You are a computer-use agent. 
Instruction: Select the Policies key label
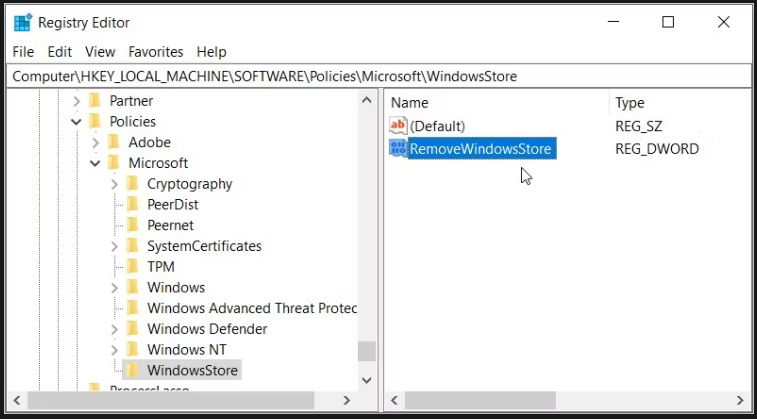pyautogui.click(x=133, y=122)
